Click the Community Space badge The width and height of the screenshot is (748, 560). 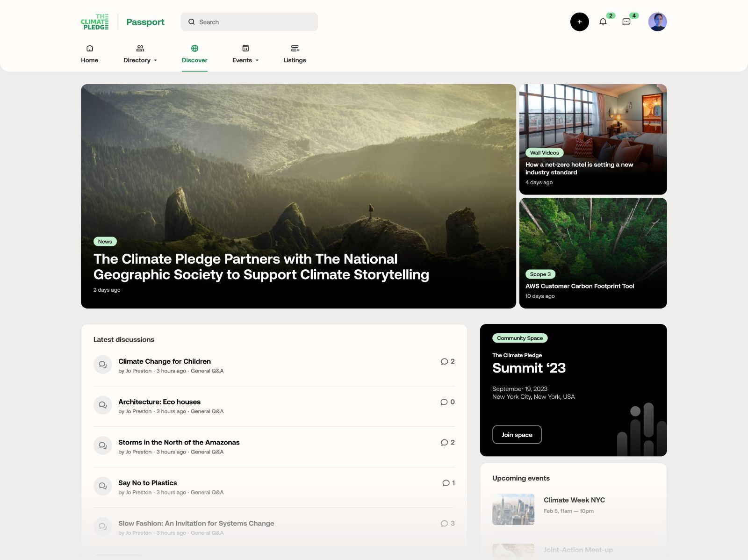coord(520,338)
